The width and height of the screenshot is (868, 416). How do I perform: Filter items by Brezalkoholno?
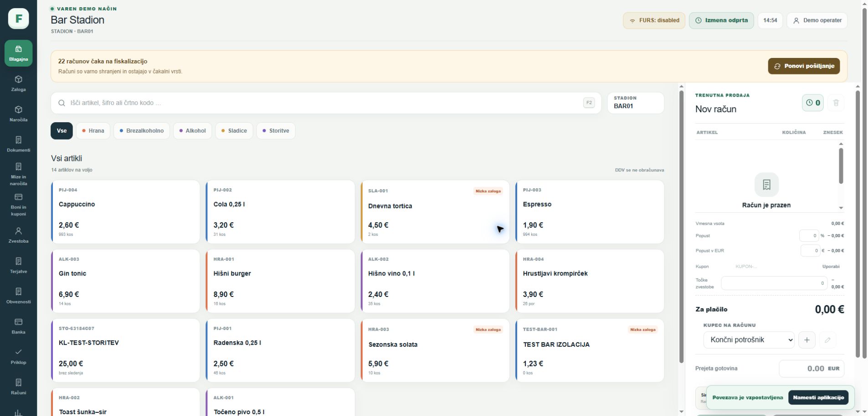142,131
